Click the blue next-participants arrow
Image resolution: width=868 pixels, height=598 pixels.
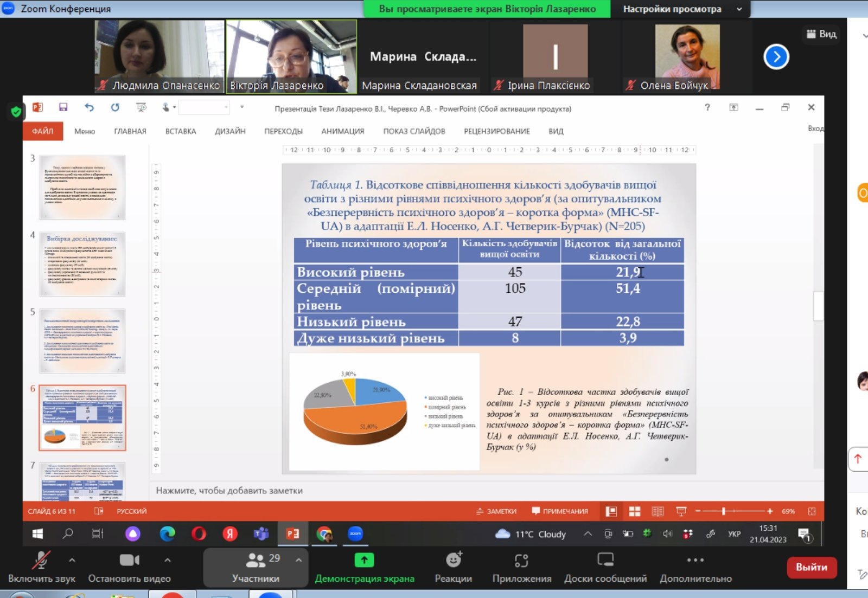pos(776,56)
